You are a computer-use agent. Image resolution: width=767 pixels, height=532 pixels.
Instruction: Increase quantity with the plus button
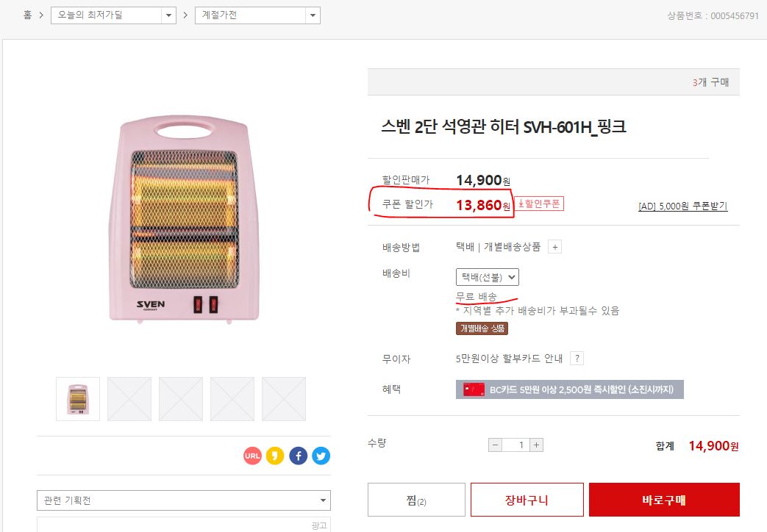click(x=537, y=445)
